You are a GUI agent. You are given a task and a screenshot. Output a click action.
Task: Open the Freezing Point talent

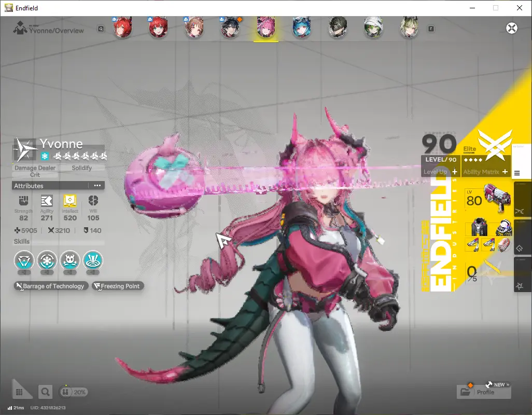(118, 286)
